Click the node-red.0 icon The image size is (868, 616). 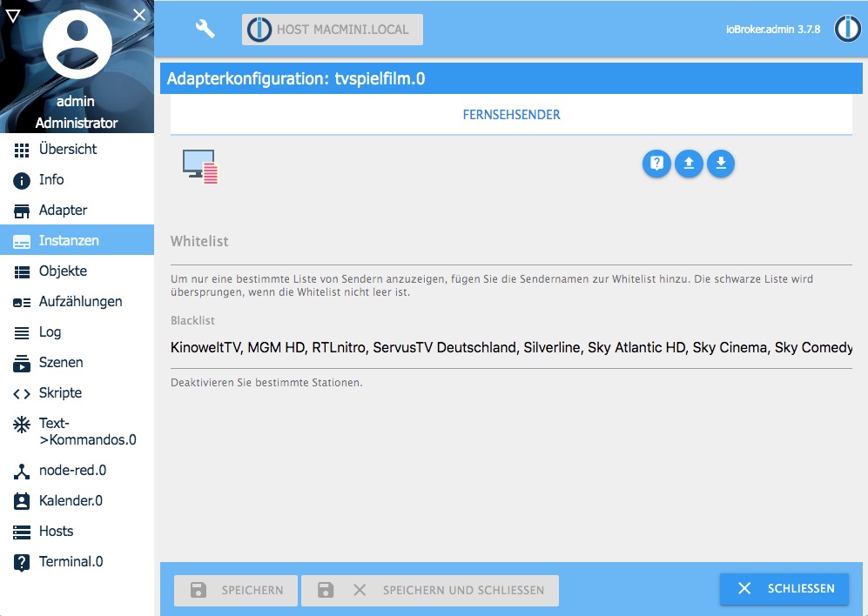(22, 471)
